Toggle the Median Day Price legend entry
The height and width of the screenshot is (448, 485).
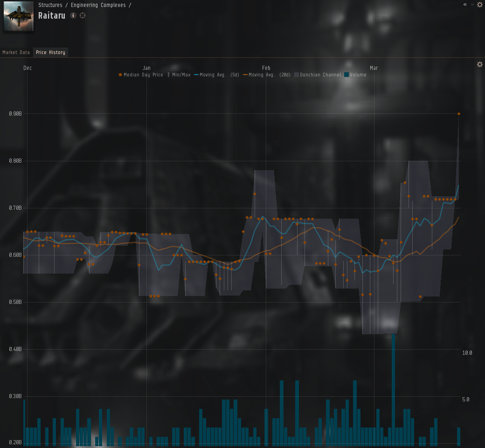click(141, 75)
